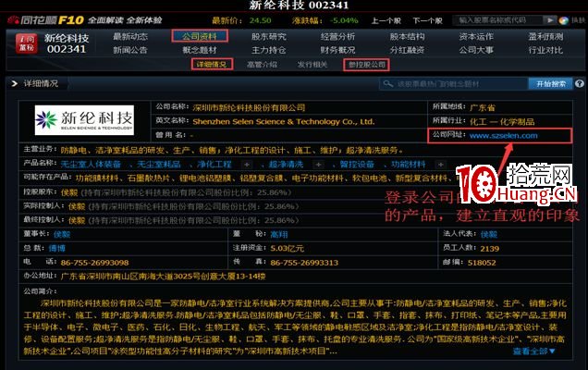The image size is (588, 370).
Task: Click region value 广东省
Action: coord(483,107)
